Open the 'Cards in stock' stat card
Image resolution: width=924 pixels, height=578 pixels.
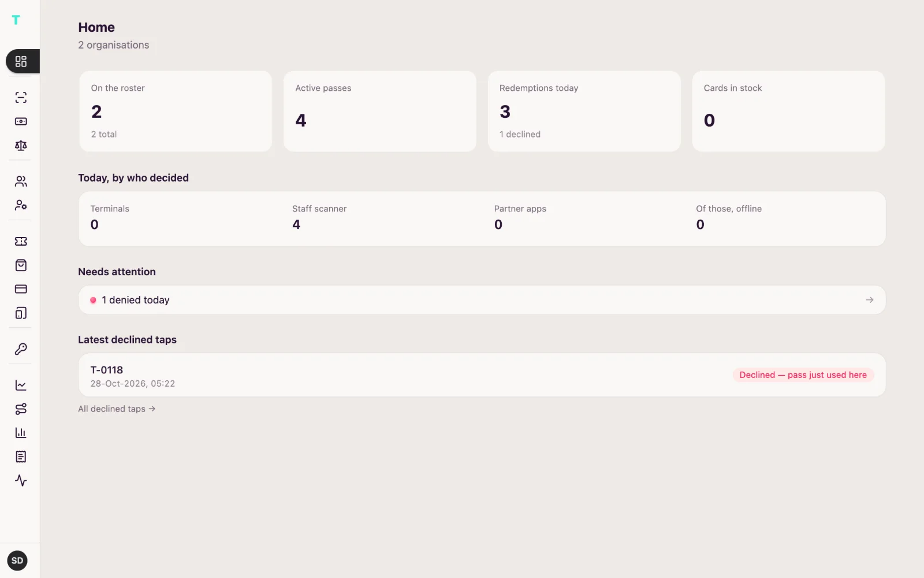pos(788,112)
